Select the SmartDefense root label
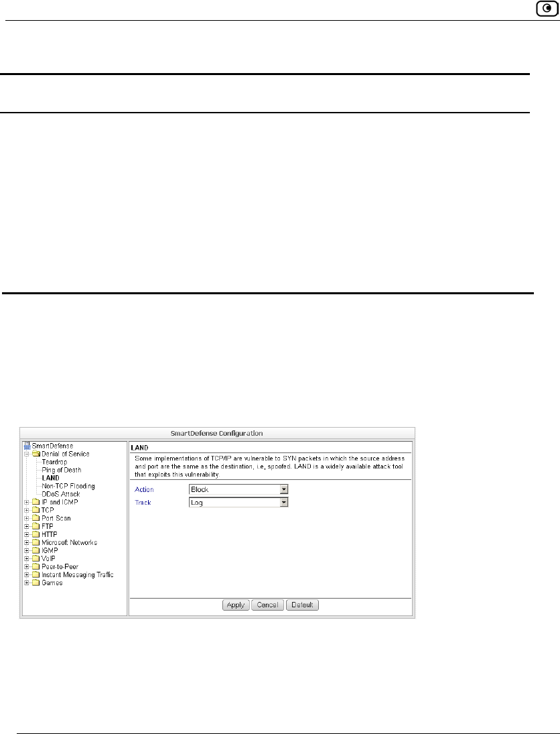Viewport: 560px width, 734px height. 52,446
